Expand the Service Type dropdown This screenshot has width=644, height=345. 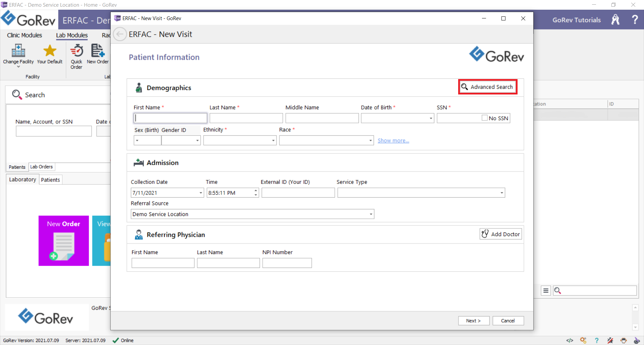[x=502, y=193]
